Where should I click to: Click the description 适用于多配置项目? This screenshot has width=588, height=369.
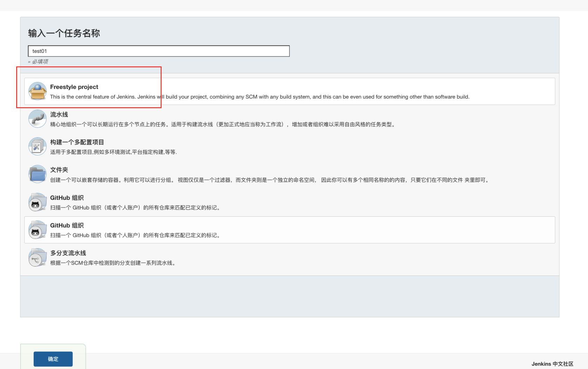pos(113,152)
